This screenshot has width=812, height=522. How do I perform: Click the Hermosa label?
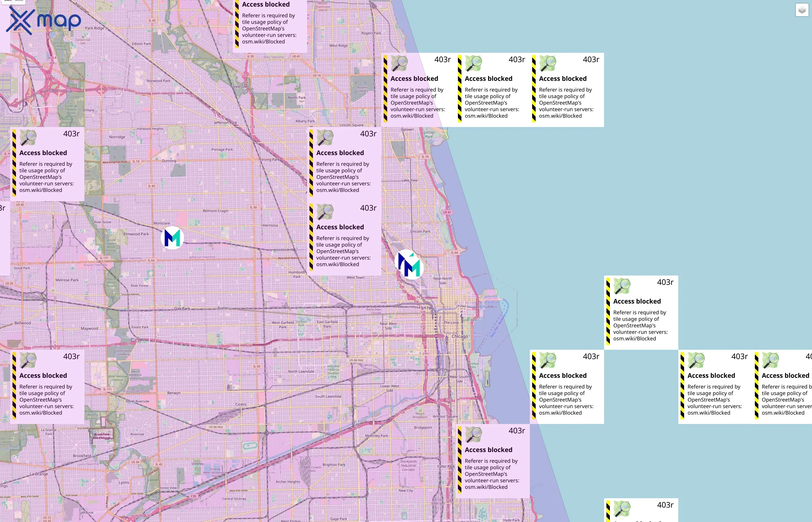coord(270,225)
